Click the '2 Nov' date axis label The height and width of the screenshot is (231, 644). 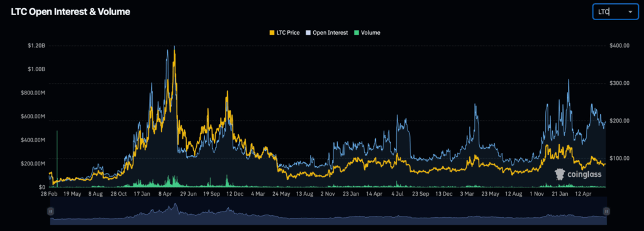tap(327, 193)
